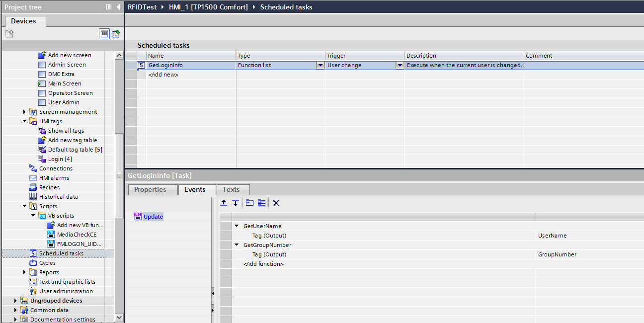The width and height of the screenshot is (644, 323).
Task: Open Text and graphic lists
Action: point(67,282)
